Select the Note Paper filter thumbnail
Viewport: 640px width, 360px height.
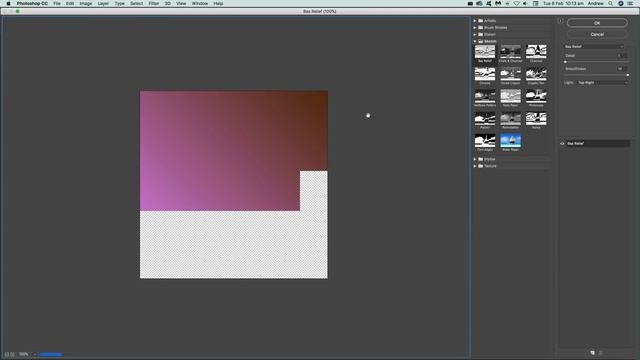pyautogui.click(x=511, y=96)
